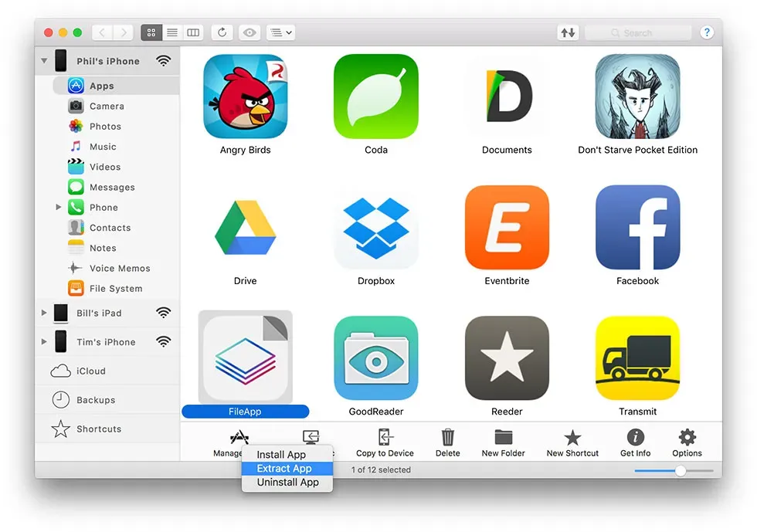
Task: Open Quick Look with the eye icon
Action: click(248, 32)
